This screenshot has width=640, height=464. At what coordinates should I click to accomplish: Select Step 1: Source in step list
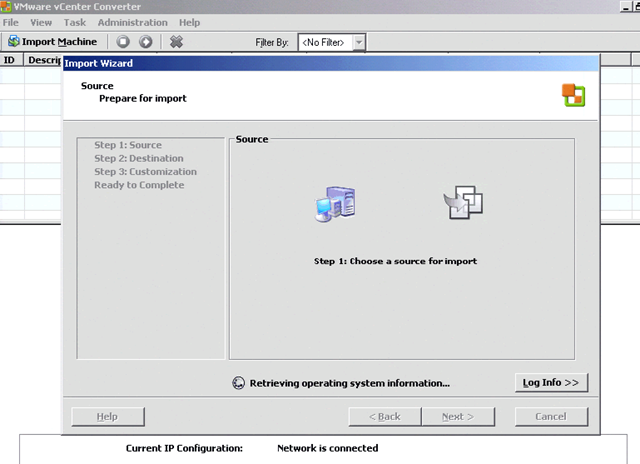128,145
